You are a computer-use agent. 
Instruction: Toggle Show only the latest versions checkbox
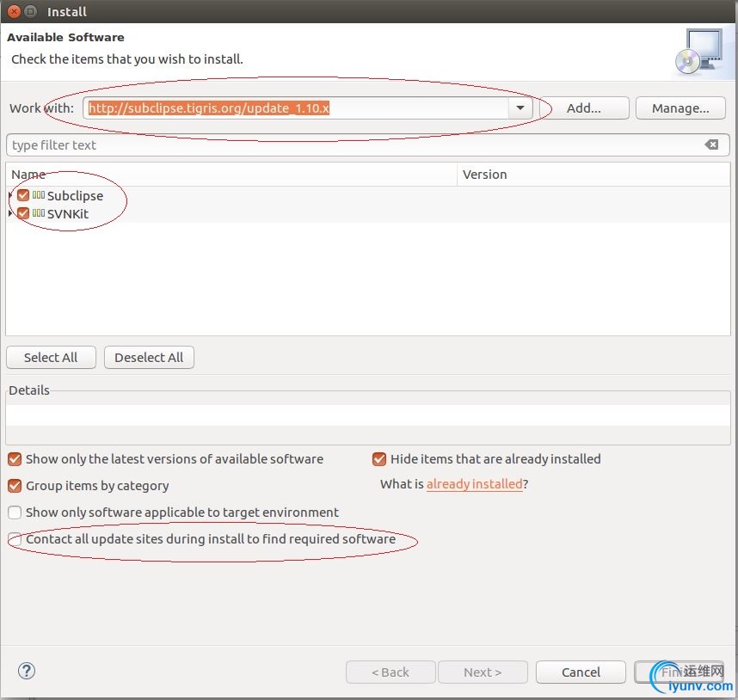15,459
